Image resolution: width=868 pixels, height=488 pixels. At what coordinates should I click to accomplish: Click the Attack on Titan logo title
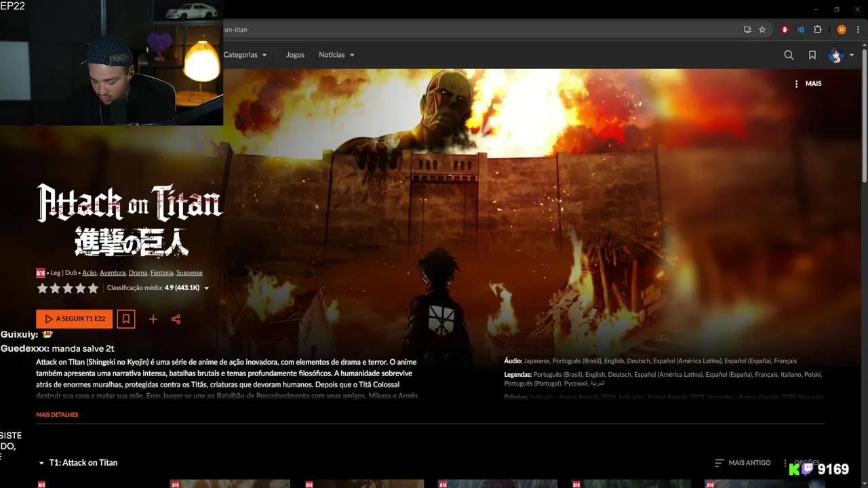pyautogui.click(x=130, y=220)
